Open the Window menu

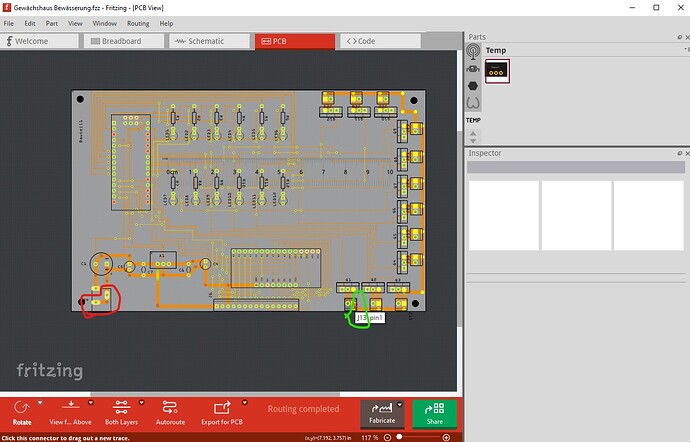click(x=104, y=23)
